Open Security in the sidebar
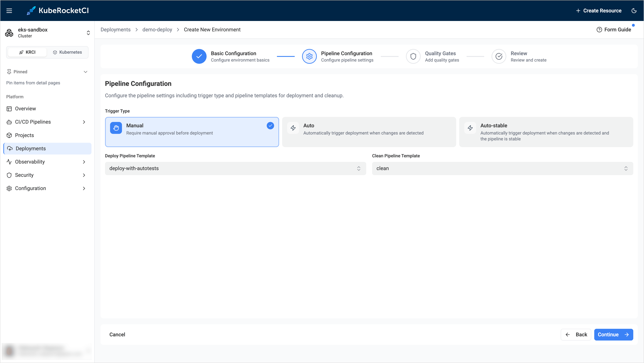 [x=47, y=175]
